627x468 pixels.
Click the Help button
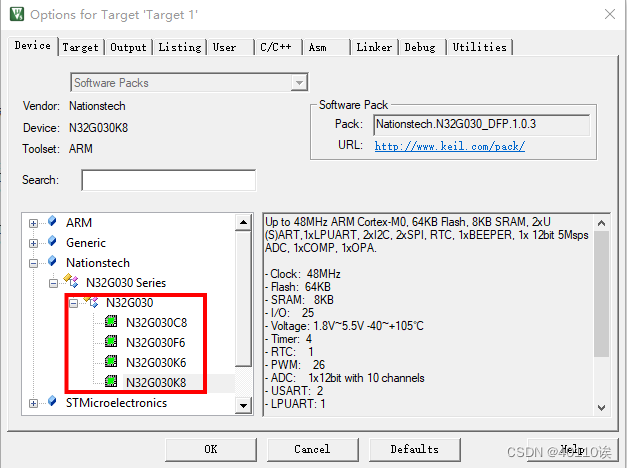tap(572, 450)
